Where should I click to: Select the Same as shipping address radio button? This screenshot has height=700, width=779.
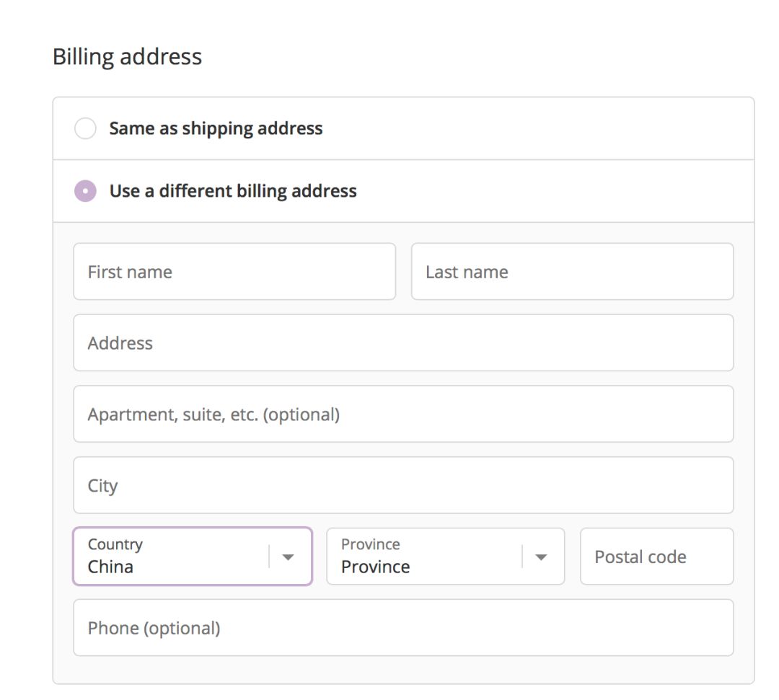point(85,129)
